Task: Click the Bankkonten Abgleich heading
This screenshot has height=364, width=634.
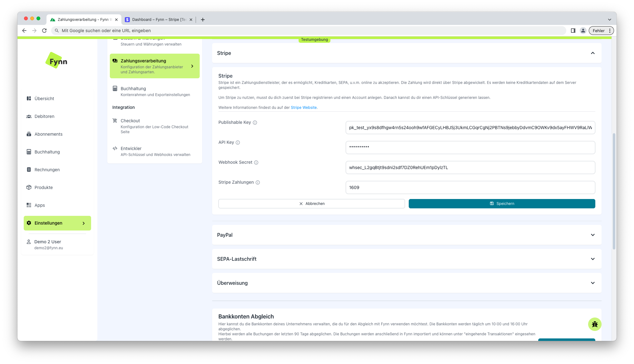Action: click(246, 317)
